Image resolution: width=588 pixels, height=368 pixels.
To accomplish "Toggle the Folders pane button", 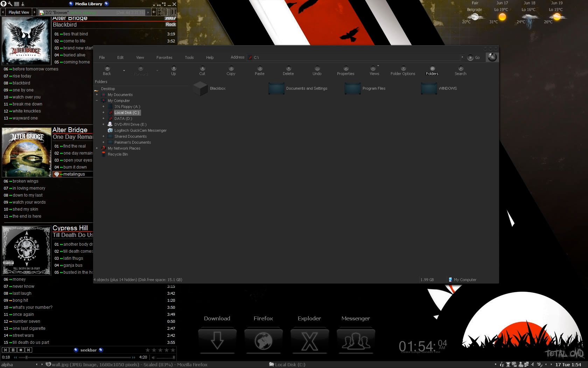I will [432, 70].
